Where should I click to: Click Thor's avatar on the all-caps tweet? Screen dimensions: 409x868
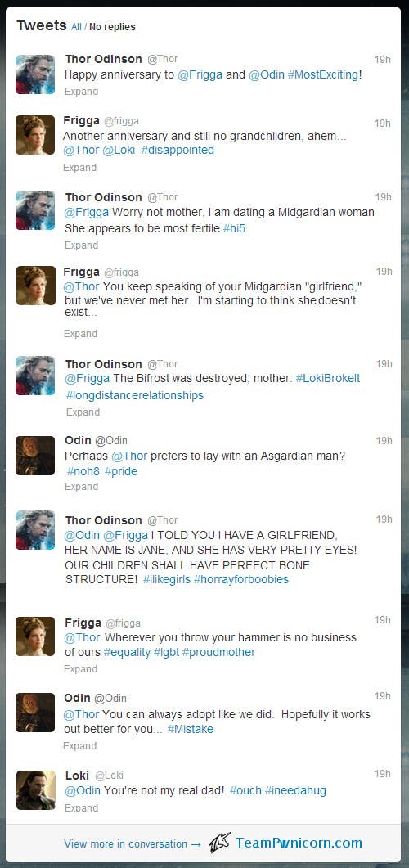click(x=35, y=530)
